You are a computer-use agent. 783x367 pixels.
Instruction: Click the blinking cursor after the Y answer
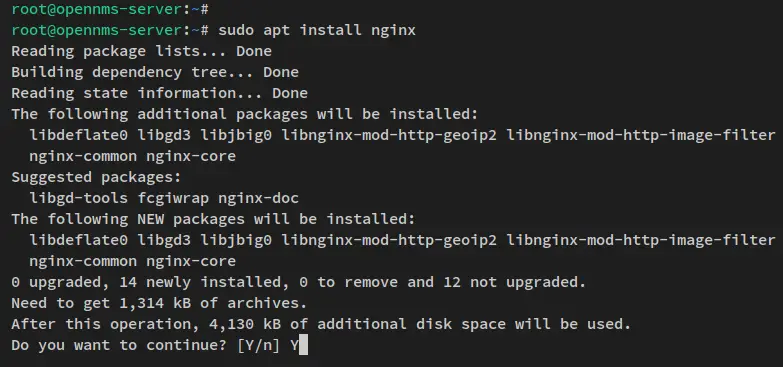(x=302, y=345)
